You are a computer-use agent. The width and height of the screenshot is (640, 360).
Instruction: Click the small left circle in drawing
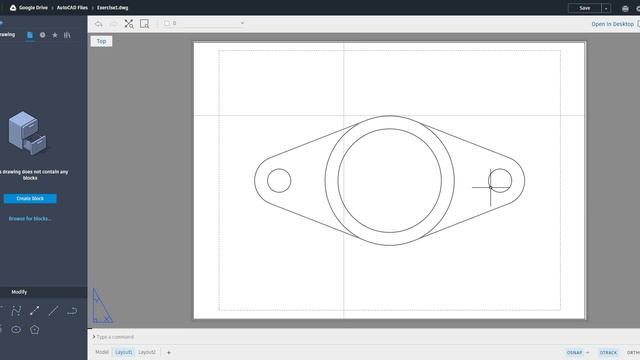click(279, 180)
